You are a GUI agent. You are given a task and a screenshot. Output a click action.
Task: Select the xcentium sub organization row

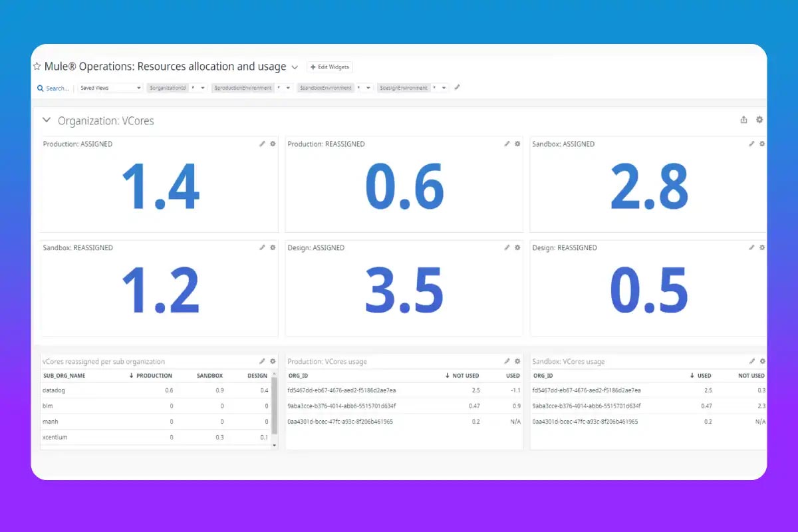156,437
